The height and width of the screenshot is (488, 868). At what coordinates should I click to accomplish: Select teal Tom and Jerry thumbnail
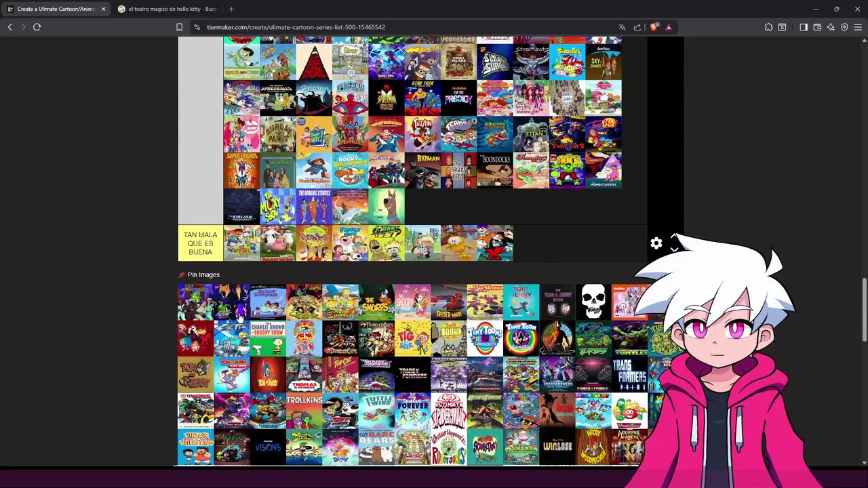[521, 302]
